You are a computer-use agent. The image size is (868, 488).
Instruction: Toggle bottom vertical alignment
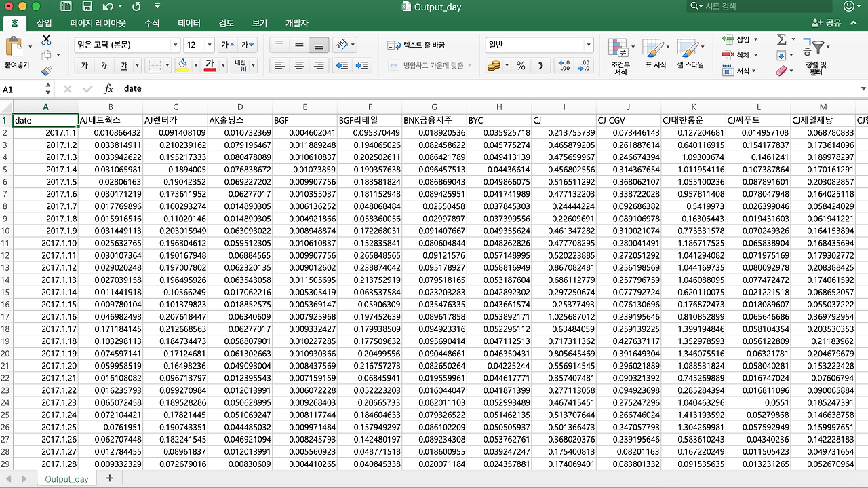[319, 45]
